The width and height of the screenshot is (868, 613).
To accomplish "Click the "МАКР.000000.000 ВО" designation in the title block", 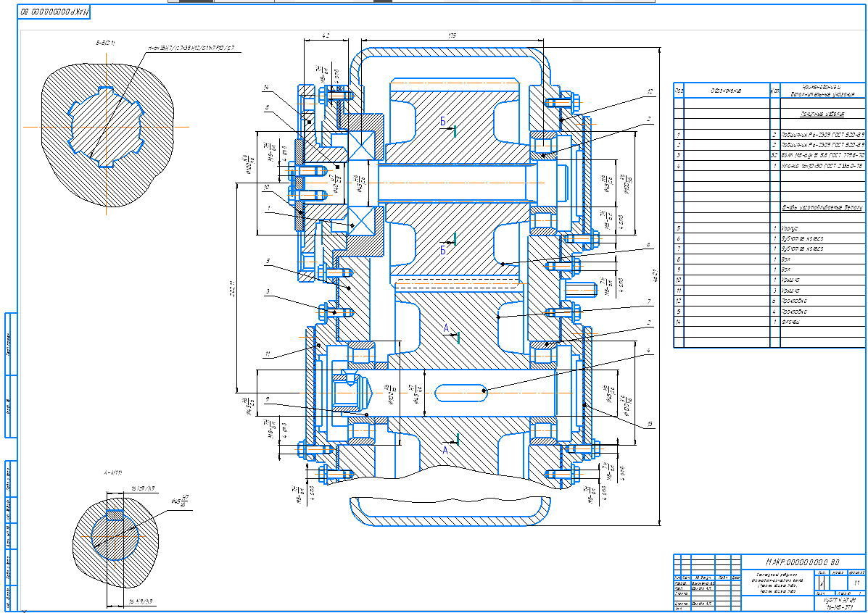I will pos(803,562).
